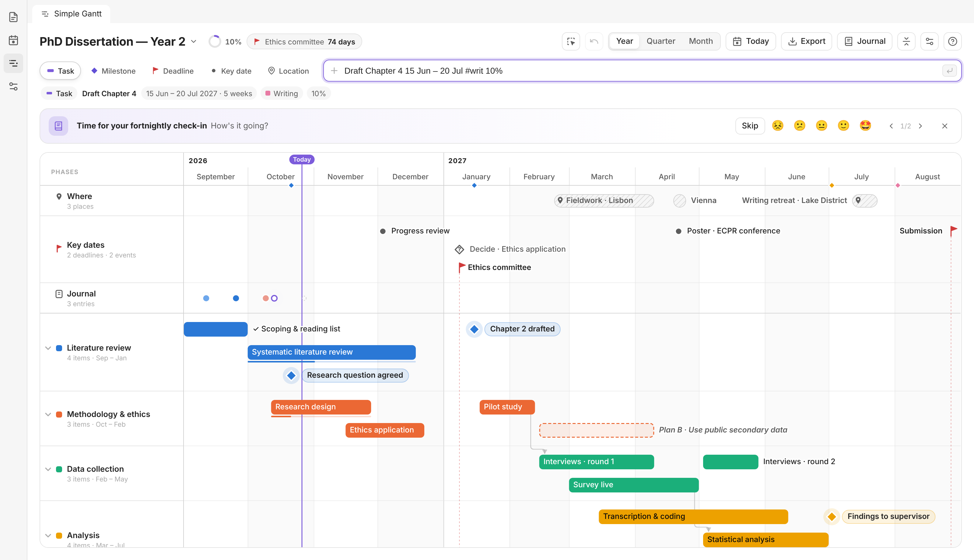
Task: Click the Today button
Action: pyautogui.click(x=751, y=41)
